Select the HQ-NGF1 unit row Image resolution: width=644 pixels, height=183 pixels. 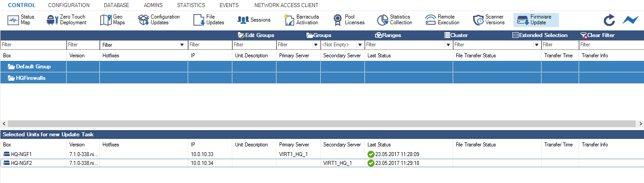(322, 154)
